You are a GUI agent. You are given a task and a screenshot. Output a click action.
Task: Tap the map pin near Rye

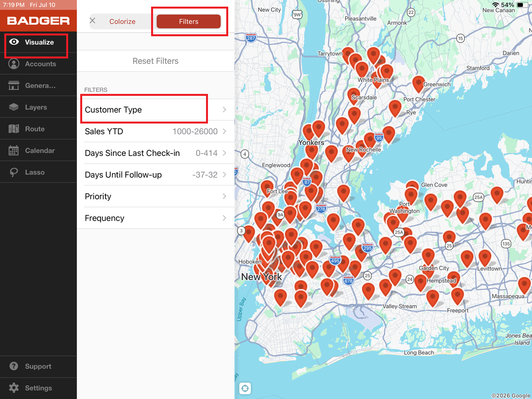pos(395,108)
